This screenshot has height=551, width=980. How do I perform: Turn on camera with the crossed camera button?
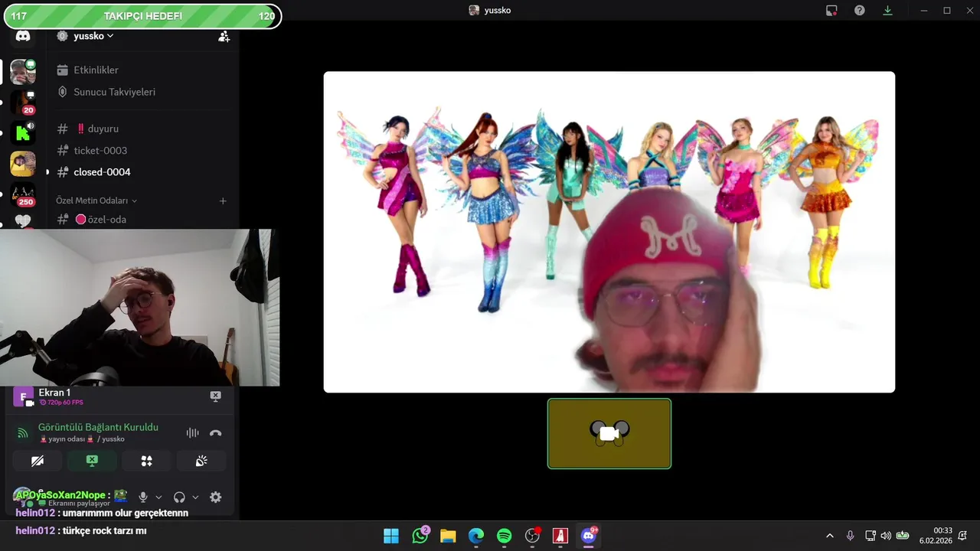38,461
